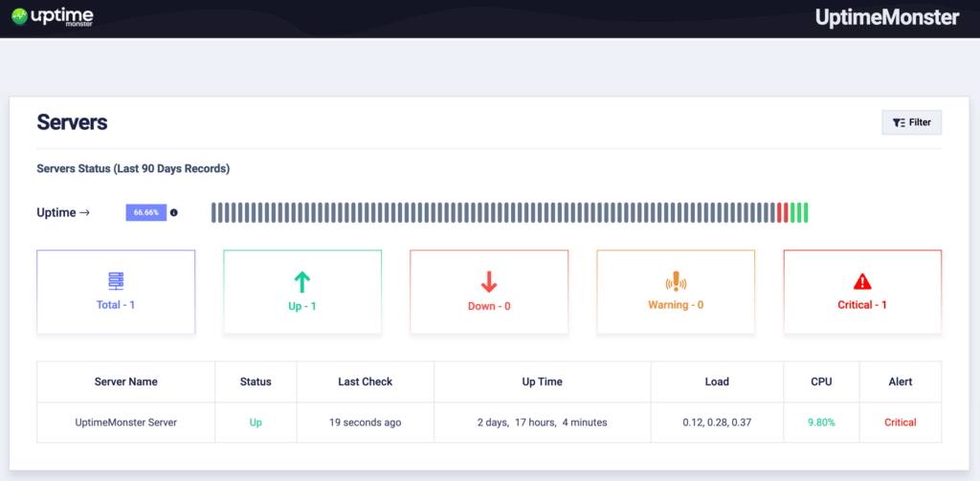Viewport: 980px width, 481px height.
Task: Select the Total - 1 label
Action: click(x=116, y=305)
